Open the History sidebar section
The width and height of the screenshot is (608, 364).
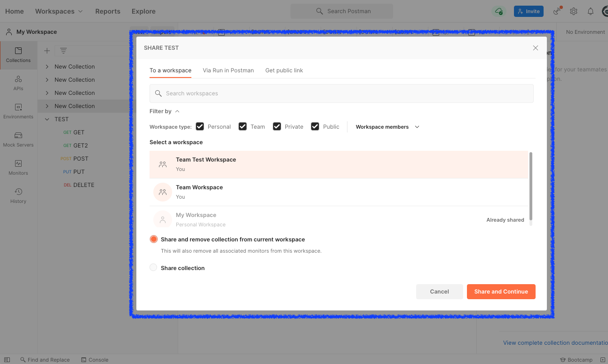18,196
